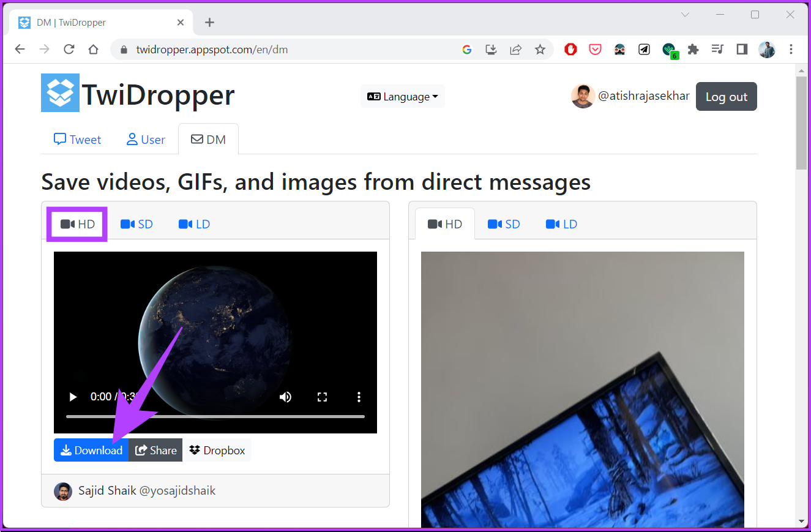The height and width of the screenshot is (532, 811).
Task: Mute the Earth video's audio
Action: click(285, 397)
